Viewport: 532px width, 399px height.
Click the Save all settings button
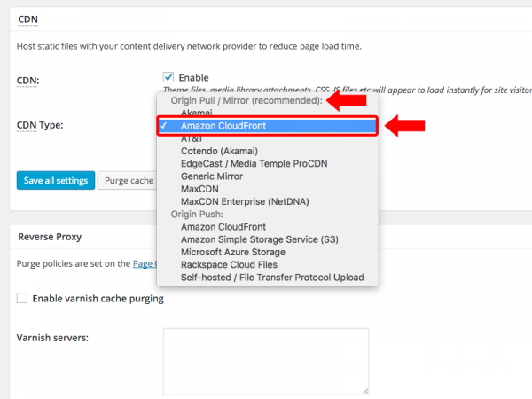pyautogui.click(x=56, y=181)
